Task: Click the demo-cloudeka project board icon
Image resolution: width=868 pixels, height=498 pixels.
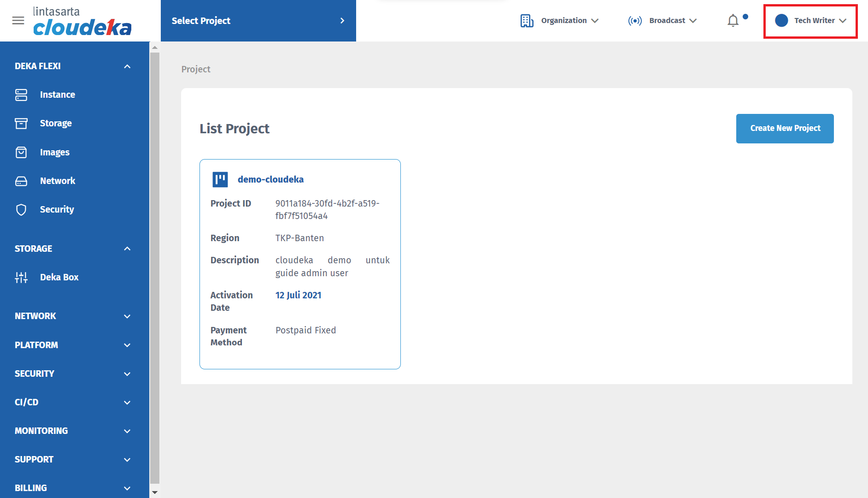Action: click(220, 179)
